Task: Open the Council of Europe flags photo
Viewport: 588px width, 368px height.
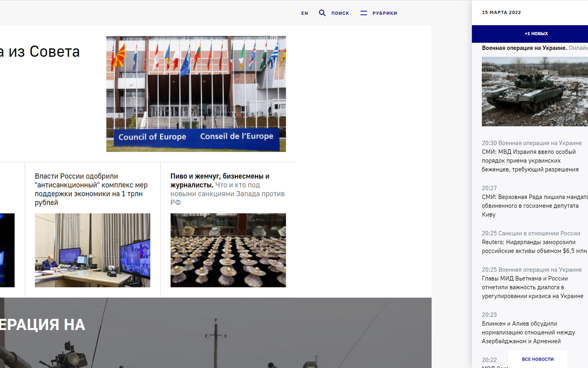Action: pos(196,94)
